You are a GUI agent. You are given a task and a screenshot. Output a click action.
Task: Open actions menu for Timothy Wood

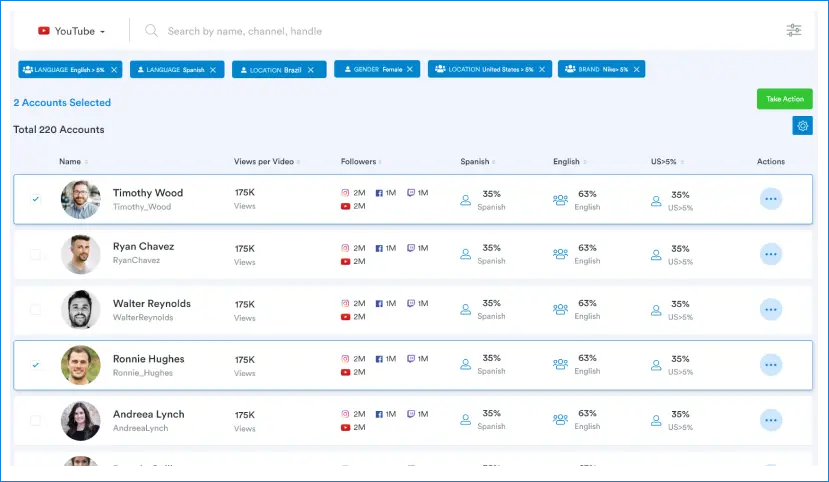tap(770, 199)
